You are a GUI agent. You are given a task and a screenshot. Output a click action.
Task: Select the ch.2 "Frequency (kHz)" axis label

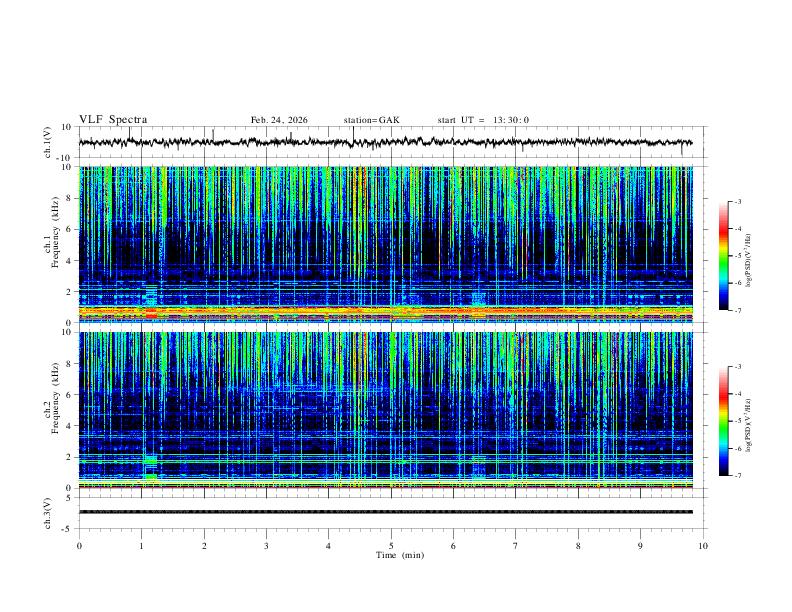(55, 398)
